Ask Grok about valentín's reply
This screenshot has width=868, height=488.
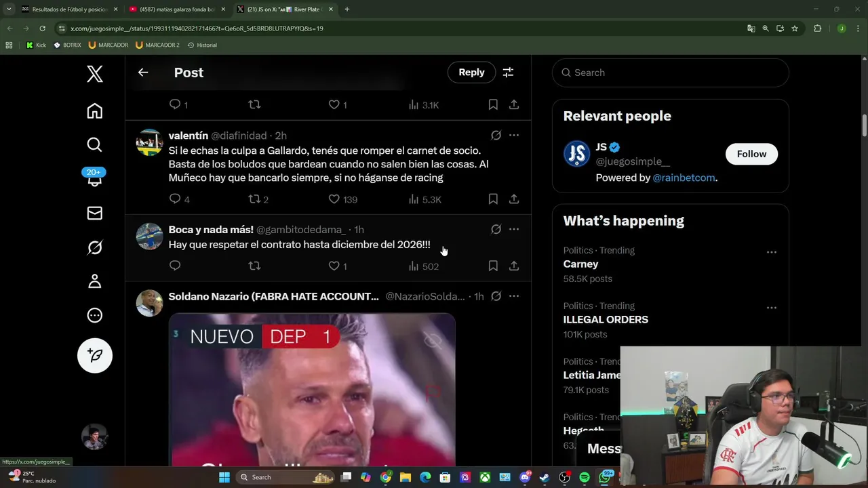coord(496,136)
